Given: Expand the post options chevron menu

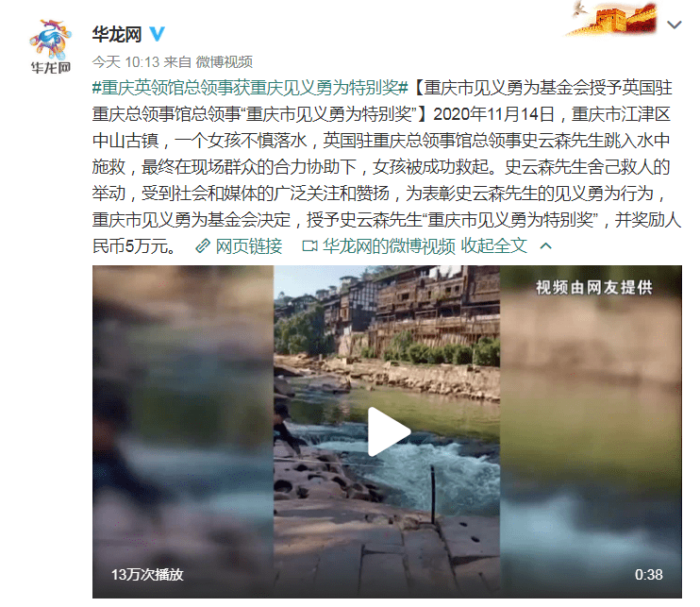Looking at the screenshot, I should (675, 25).
